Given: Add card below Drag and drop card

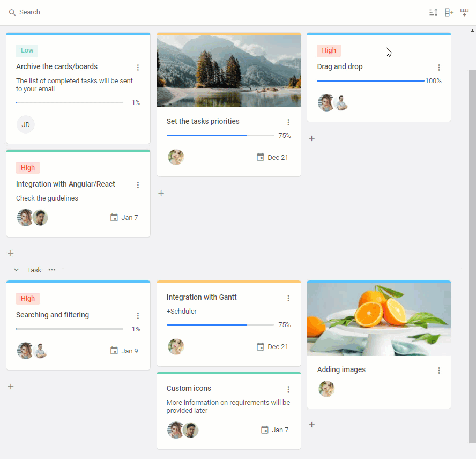Looking at the screenshot, I should click(x=312, y=138).
